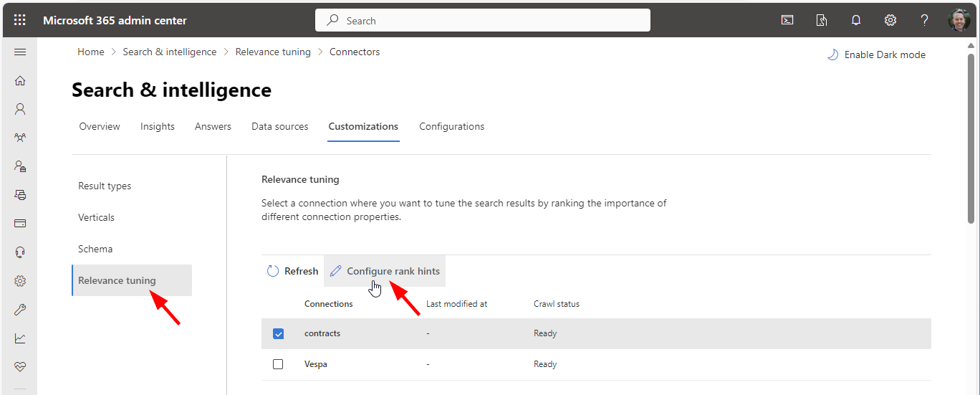980x395 pixels.
Task: Switch to the Data sources tab
Action: [280, 126]
